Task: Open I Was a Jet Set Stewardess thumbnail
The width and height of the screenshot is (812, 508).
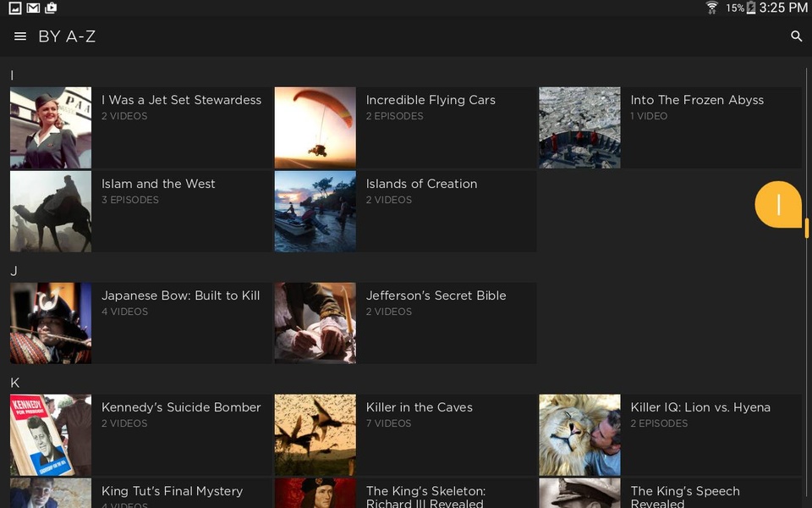Action: tap(51, 128)
